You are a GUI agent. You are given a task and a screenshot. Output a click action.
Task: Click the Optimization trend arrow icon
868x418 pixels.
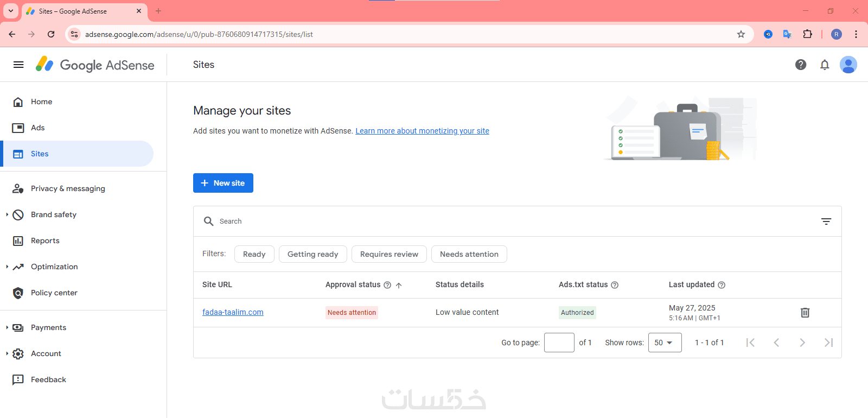click(18, 267)
